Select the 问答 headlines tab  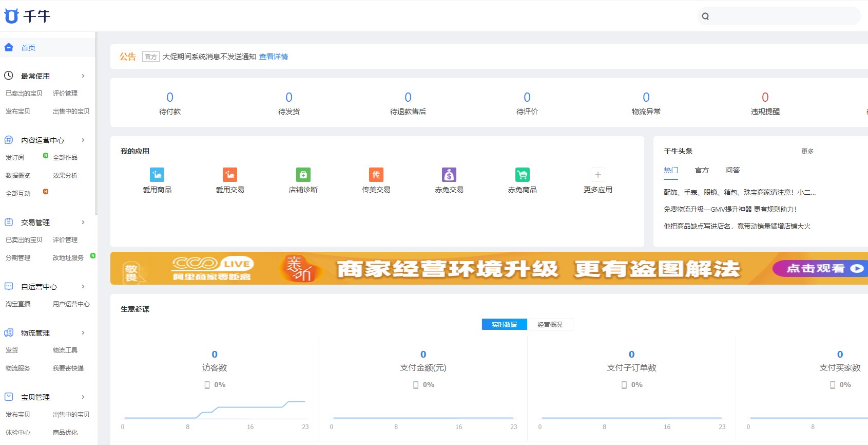732,170
